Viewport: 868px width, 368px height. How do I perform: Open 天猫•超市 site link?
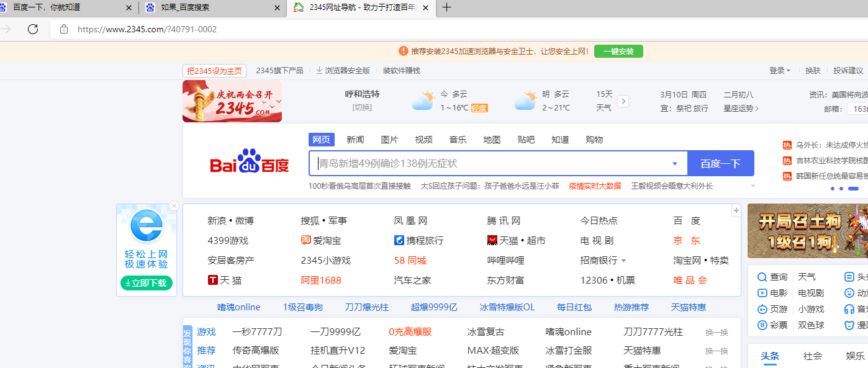coord(517,240)
